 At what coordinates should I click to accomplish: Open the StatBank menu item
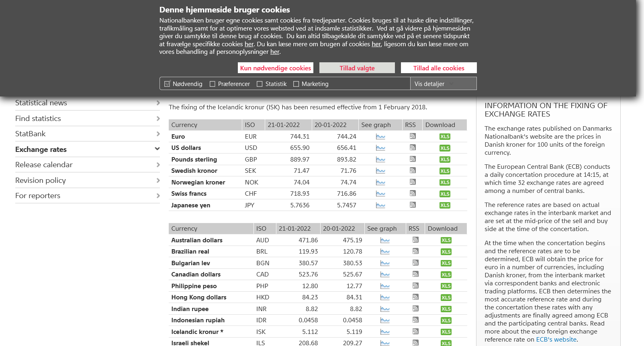coord(31,134)
